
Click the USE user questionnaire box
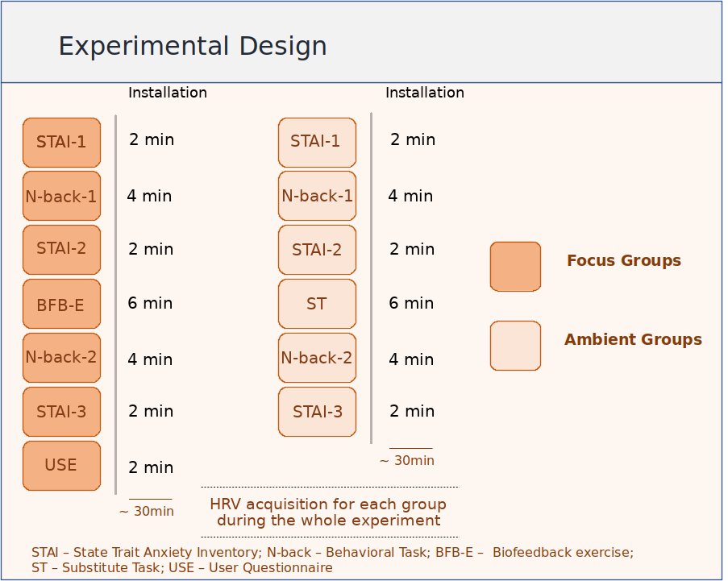pyautogui.click(x=62, y=466)
